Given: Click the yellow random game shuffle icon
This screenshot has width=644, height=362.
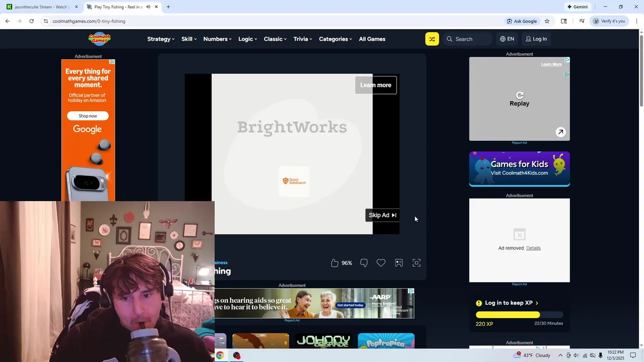Looking at the screenshot, I should [x=432, y=39].
